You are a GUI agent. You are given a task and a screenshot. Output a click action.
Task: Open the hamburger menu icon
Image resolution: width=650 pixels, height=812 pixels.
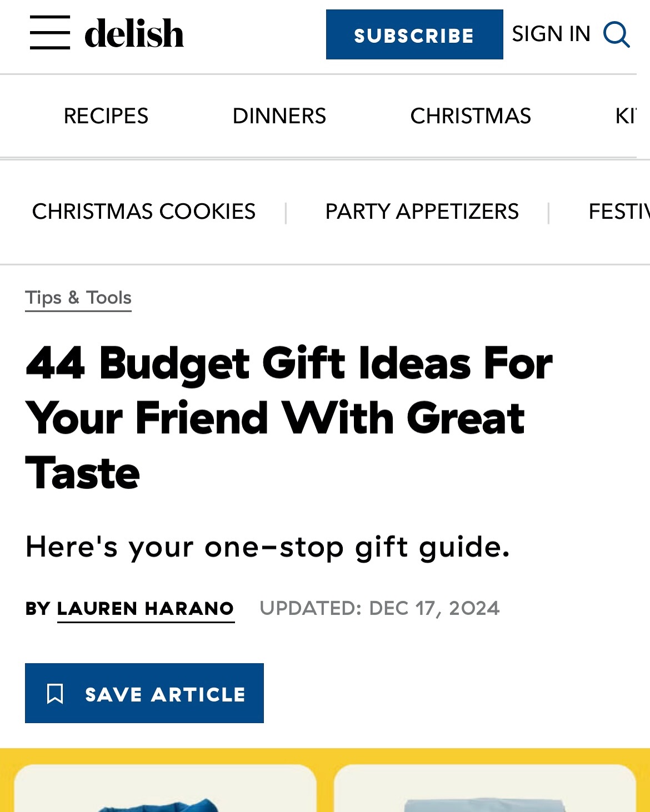pos(50,33)
